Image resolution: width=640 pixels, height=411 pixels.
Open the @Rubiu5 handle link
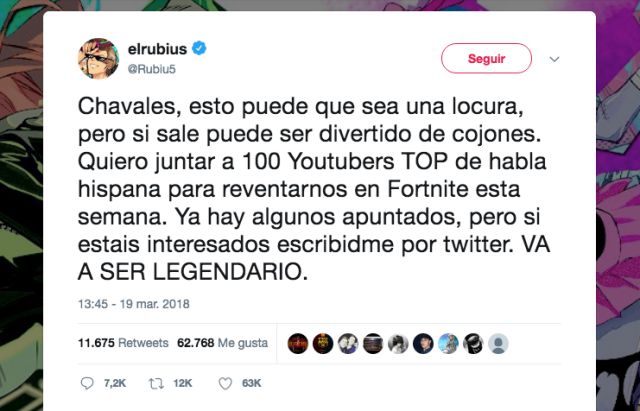[151, 69]
